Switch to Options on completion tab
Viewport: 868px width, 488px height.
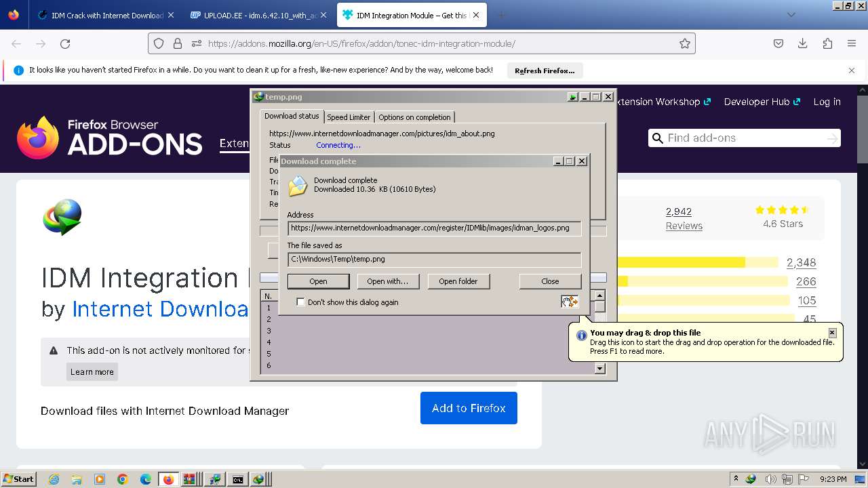click(414, 117)
